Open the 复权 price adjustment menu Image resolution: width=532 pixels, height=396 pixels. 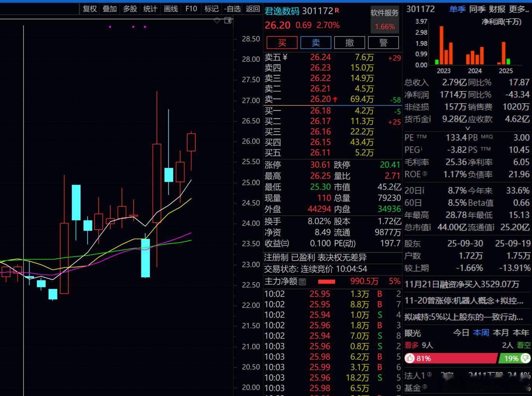point(90,9)
